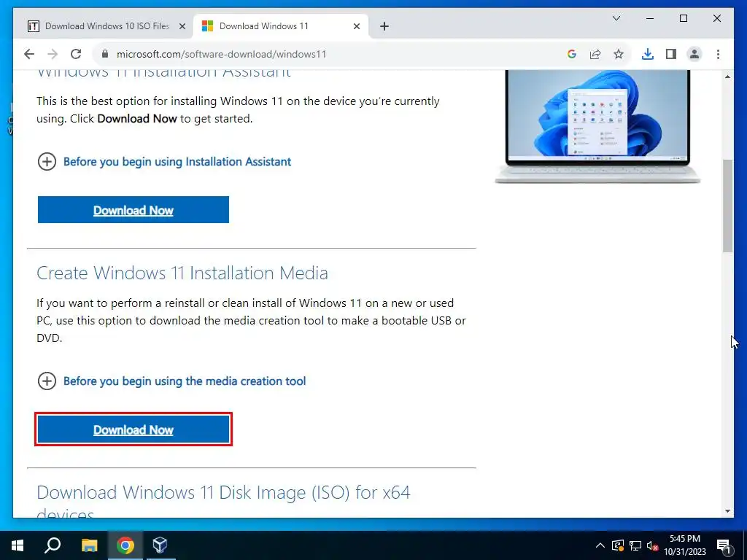Bookmark this page with the star icon

(x=619, y=54)
